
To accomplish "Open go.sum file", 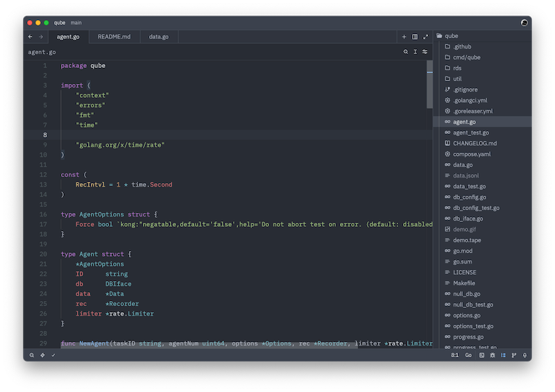I will pyautogui.click(x=482, y=262).
